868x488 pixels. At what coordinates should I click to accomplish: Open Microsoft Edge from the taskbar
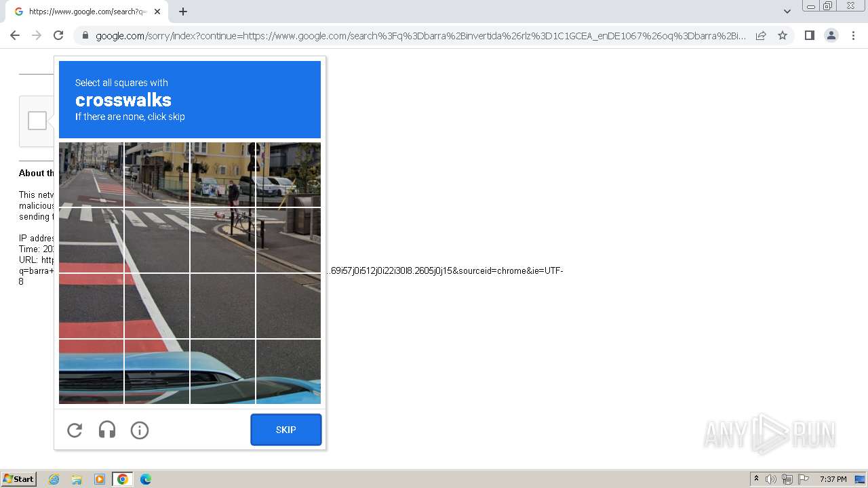(x=146, y=479)
